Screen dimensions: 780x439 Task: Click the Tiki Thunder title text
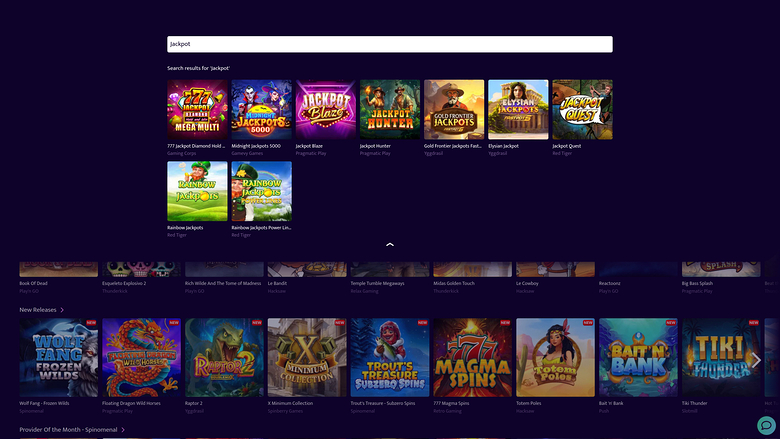coord(694,403)
